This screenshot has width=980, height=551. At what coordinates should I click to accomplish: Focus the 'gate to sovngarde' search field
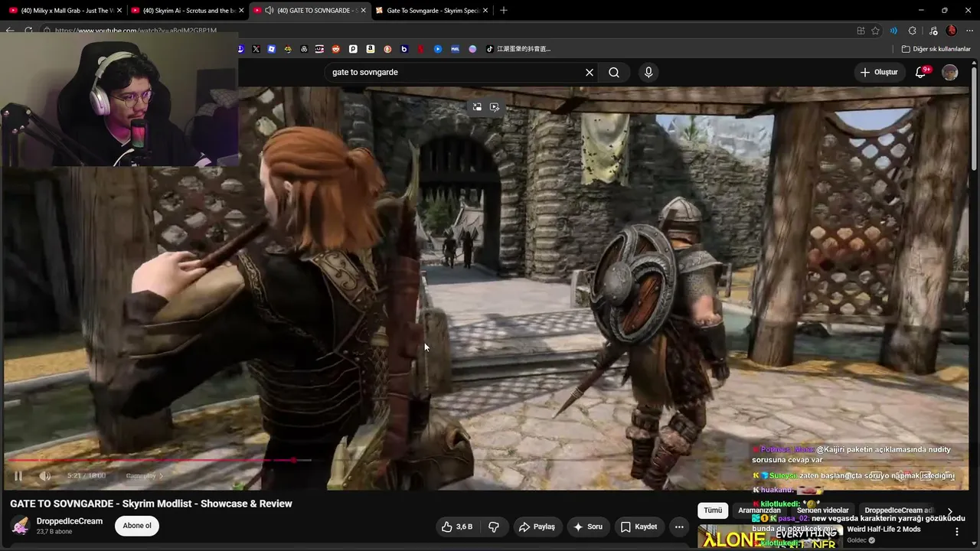(x=456, y=73)
